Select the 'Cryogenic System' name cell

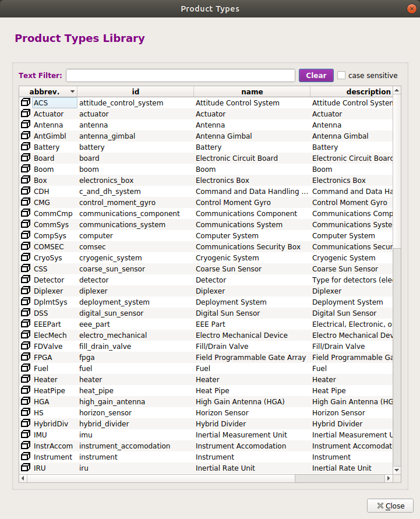252,258
